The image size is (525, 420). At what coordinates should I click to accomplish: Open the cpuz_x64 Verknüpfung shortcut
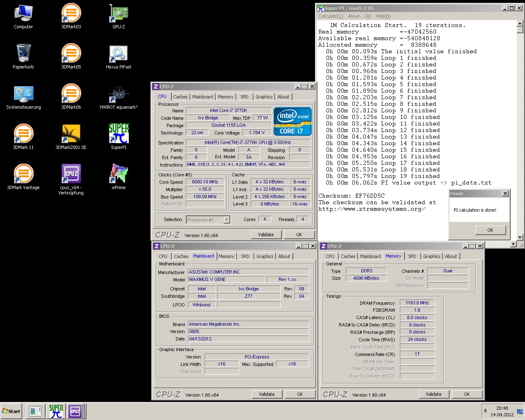click(x=71, y=179)
